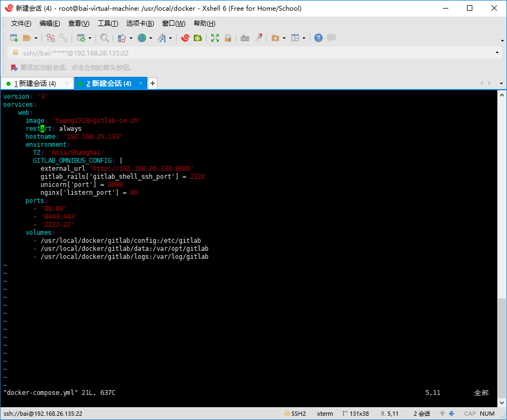Click the plus button to add tab

point(153,83)
